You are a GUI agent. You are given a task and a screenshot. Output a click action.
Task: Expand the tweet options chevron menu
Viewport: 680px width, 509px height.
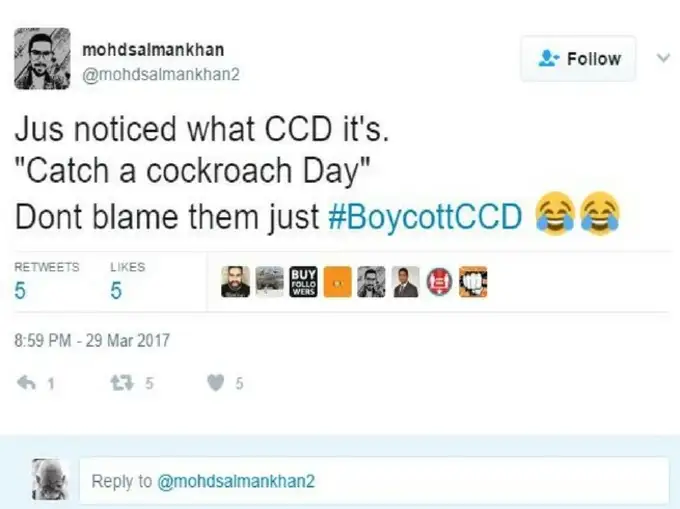pyautogui.click(x=661, y=58)
